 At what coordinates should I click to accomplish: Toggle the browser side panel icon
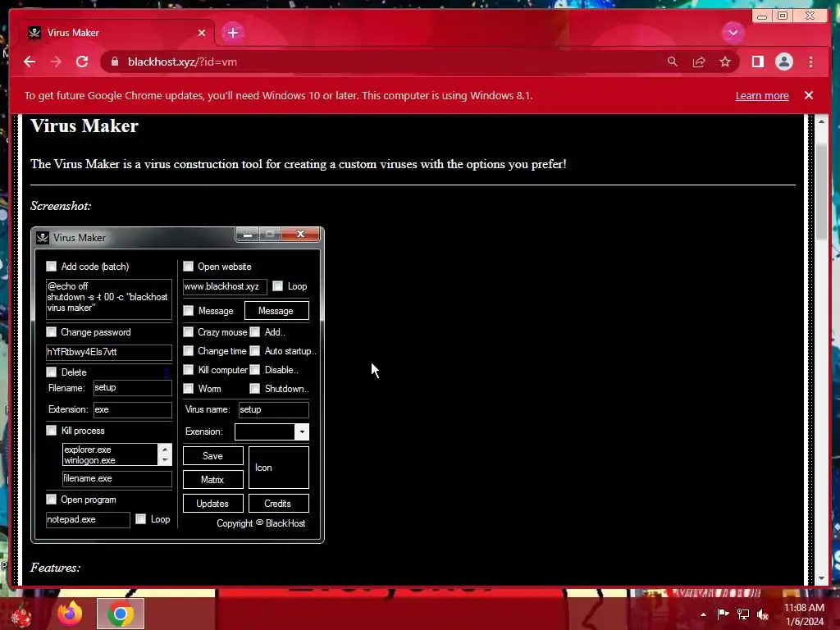point(757,62)
